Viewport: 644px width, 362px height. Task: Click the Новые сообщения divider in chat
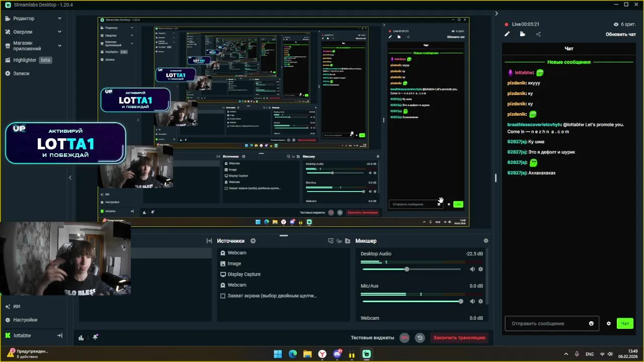point(569,62)
